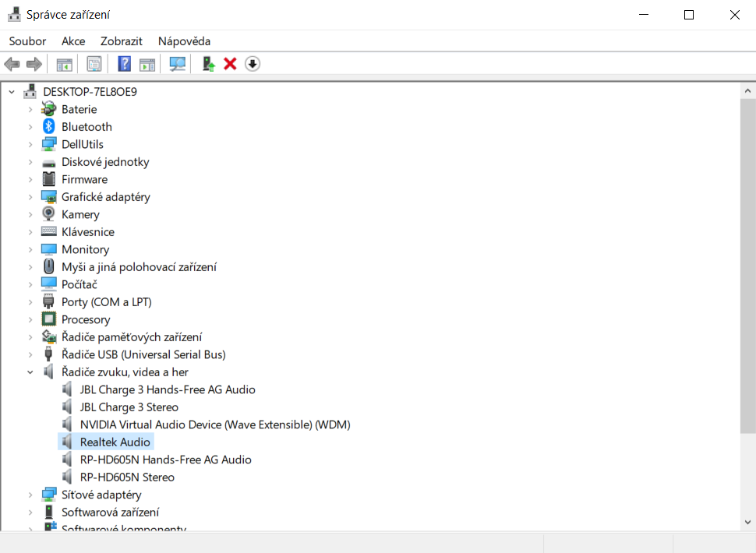Open the Soubor menu
The image size is (756, 553).
27,41
